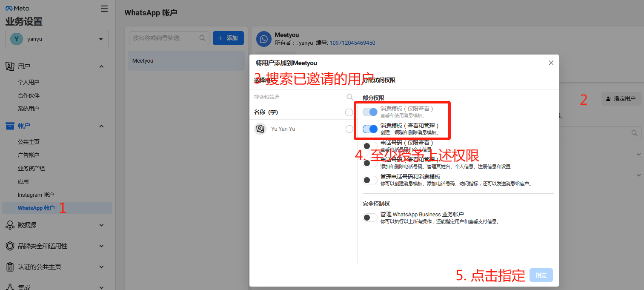The width and height of the screenshot is (644, 290).
Task: Expand the 数据源 sidebar section
Action: coord(101,225)
